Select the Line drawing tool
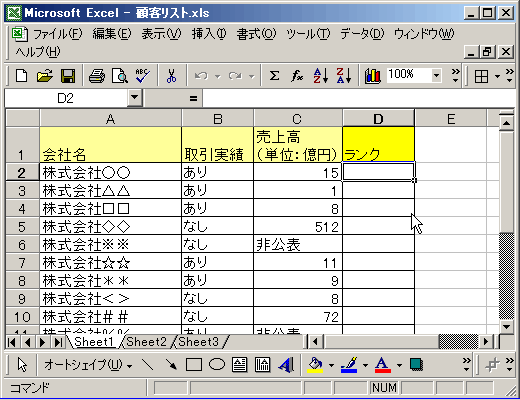 tap(147, 365)
